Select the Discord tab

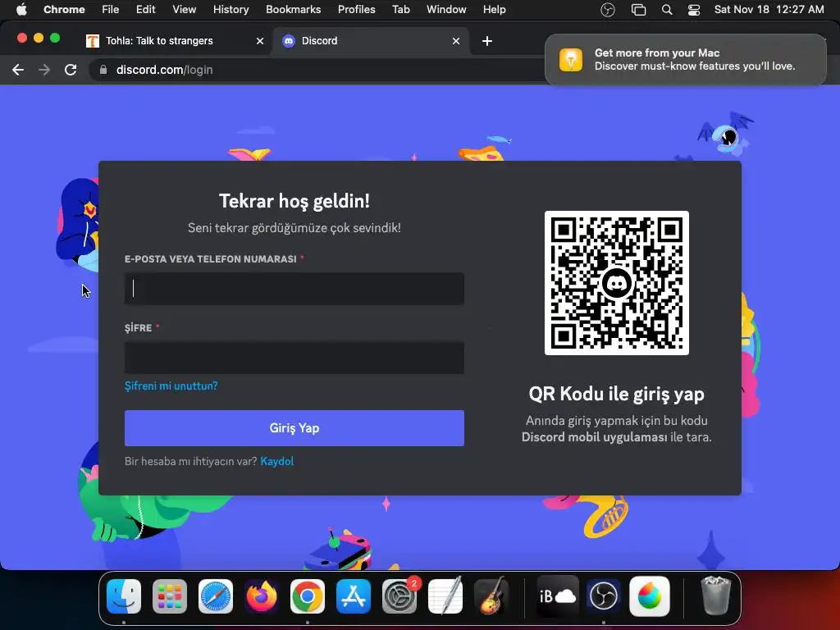coord(370,41)
